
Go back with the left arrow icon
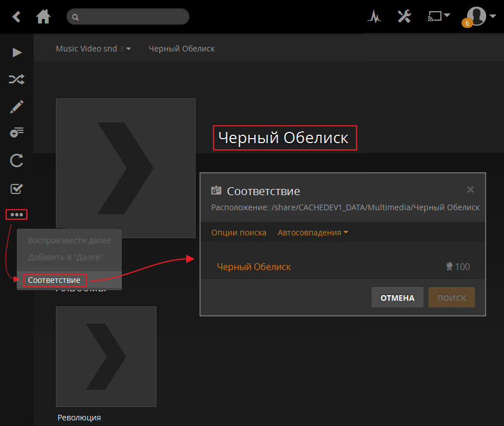tap(16, 17)
